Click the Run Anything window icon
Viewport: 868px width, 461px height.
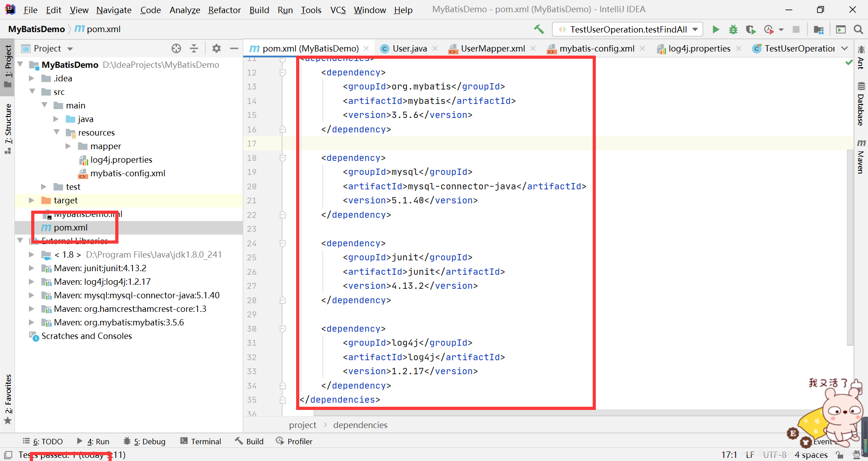pyautogui.click(x=841, y=29)
